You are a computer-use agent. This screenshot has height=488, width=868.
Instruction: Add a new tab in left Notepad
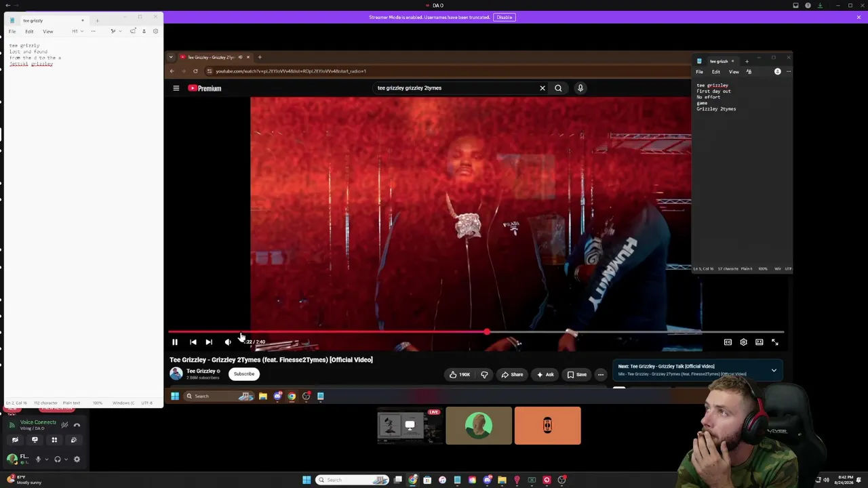coord(97,20)
